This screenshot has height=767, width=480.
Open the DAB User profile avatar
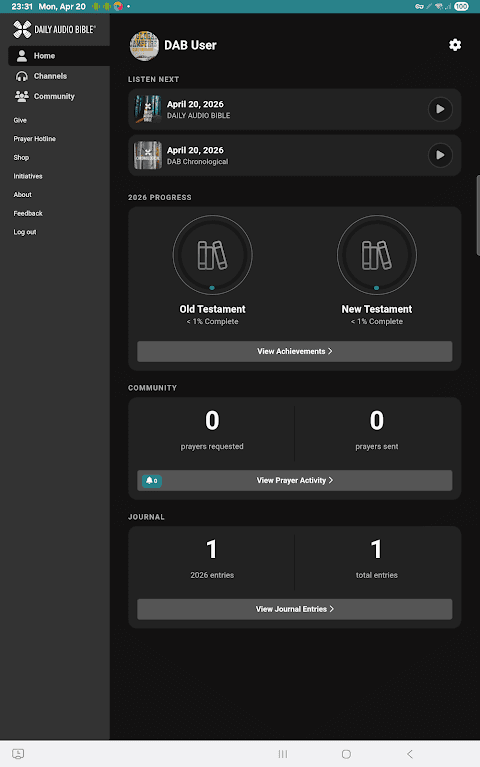(144, 45)
